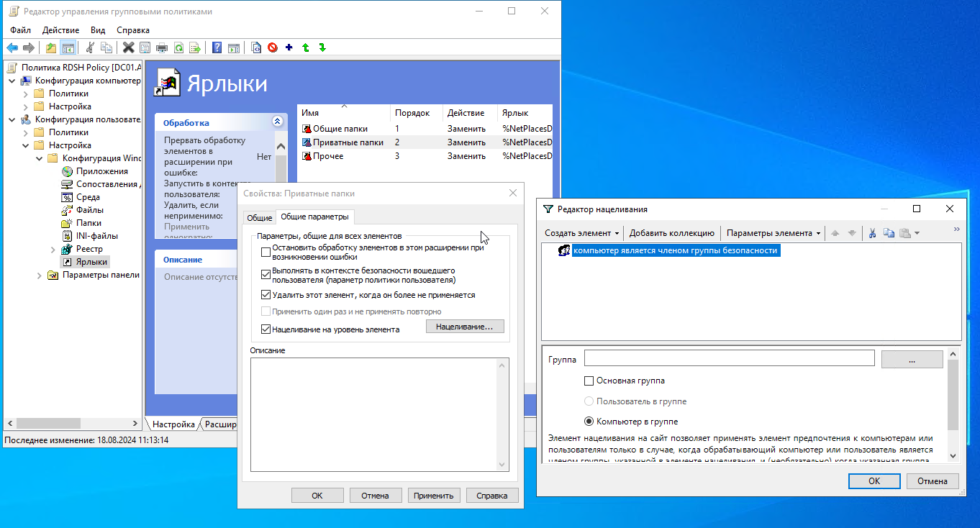The width and height of the screenshot is (980, 528).
Task: Click the Copy icon in targeting editor toolbar
Action: click(x=889, y=233)
